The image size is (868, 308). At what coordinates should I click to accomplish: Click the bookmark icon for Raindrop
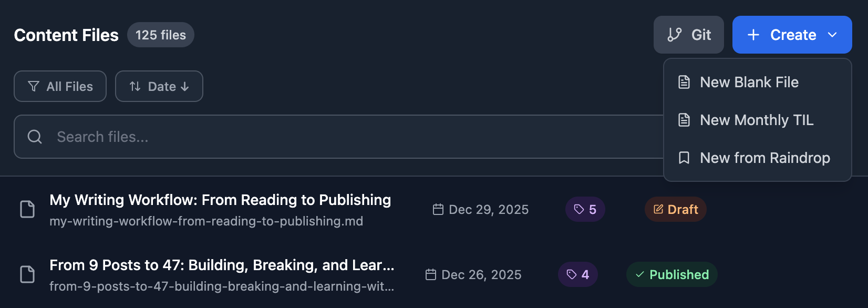pyautogui.click(x=684, y=158)
